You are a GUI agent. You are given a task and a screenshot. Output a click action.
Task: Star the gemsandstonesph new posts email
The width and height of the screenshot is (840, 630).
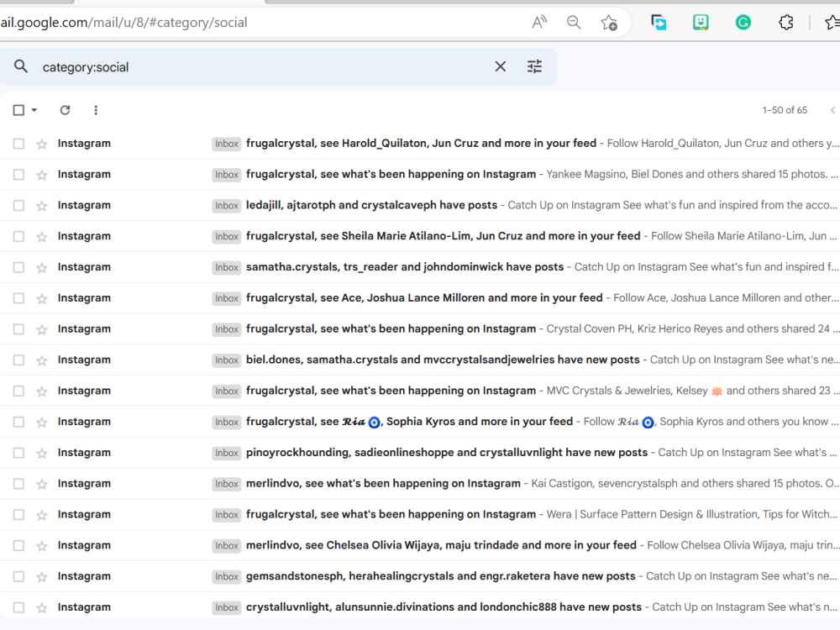[42, 576]
